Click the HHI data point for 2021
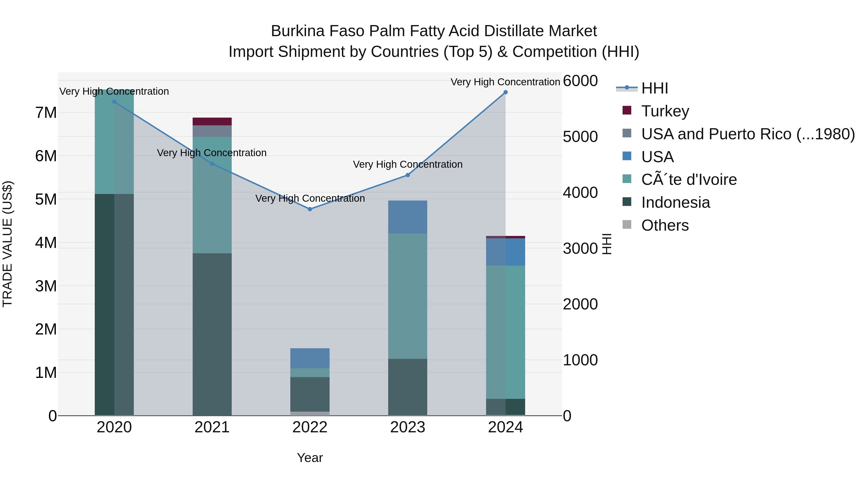Screen dimensions: 868x488 (212, 164)
